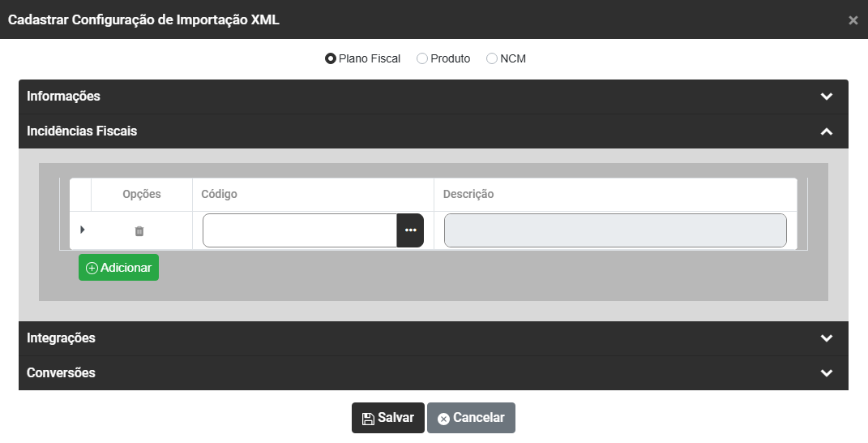Click the Conversões accordion header
The image size is (868, 443).
tap(61, 373)
